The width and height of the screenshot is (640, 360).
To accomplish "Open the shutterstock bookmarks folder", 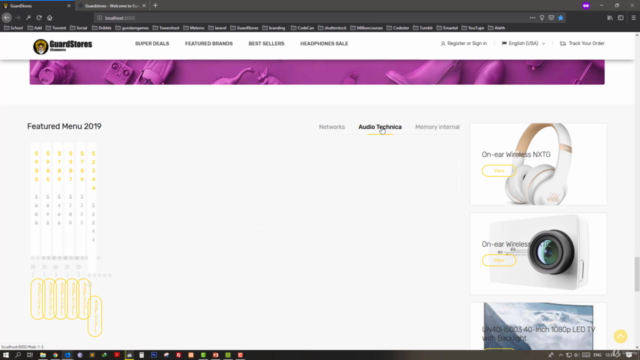I will tap(332, 28).
